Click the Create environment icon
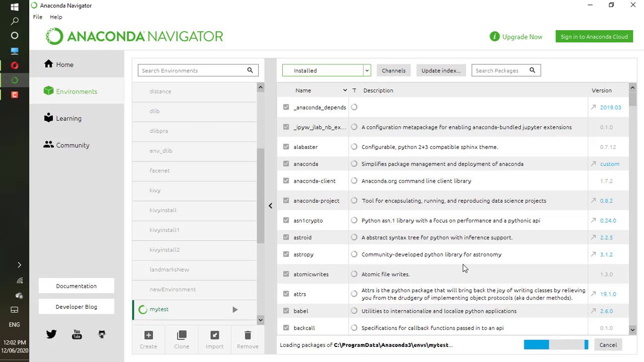 point(148,335)
